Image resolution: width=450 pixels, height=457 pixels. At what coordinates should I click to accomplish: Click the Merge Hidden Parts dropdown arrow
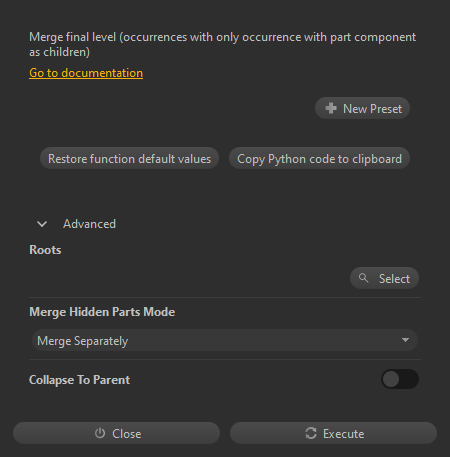pos(405,340)
